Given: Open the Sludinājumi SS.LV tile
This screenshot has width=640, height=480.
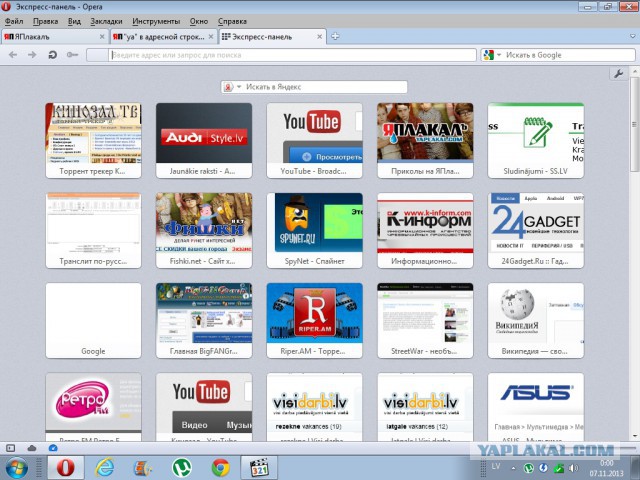Looking at the screenshot, I should (536, 140).
